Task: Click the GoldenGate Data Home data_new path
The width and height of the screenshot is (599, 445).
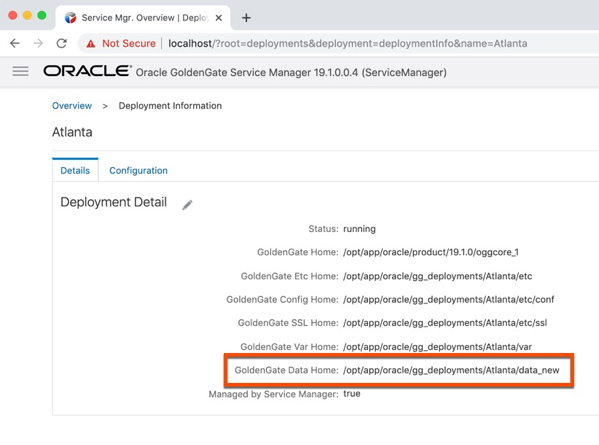Action: click(451, 370)
